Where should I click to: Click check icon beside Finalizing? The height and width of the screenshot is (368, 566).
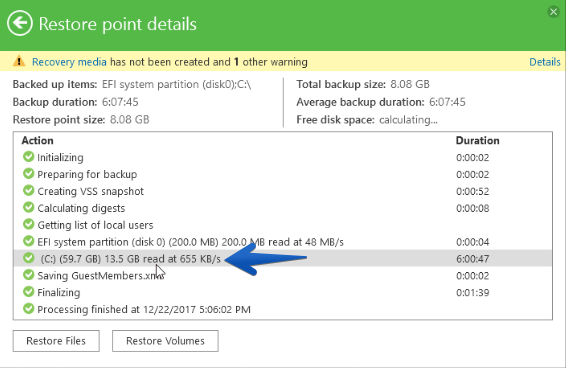29,291
